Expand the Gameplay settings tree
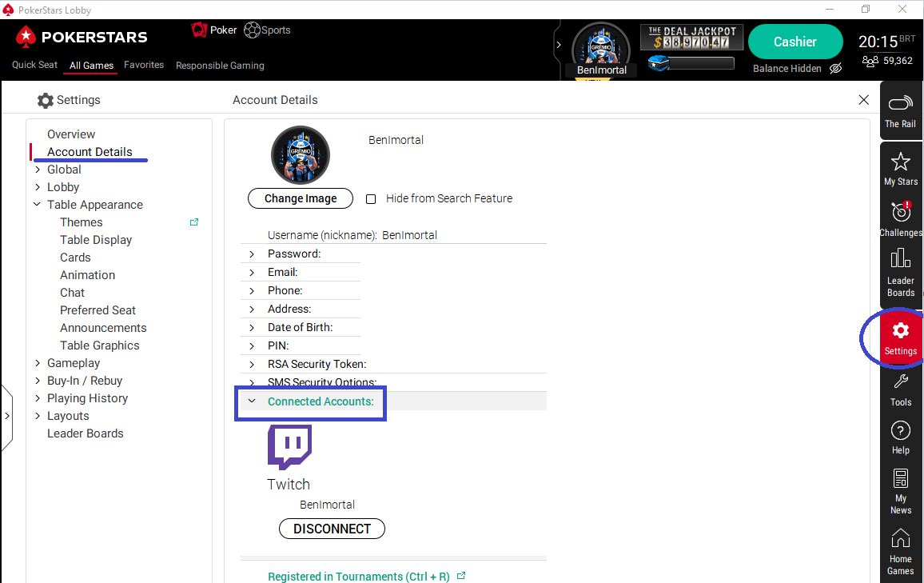This screenshot has width=924, height=583. (37, 363)
